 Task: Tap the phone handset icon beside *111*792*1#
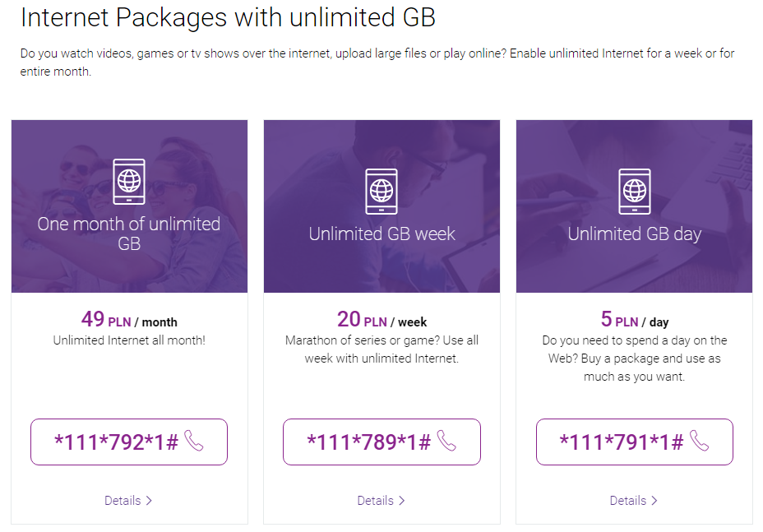click(x=194, y=441)
